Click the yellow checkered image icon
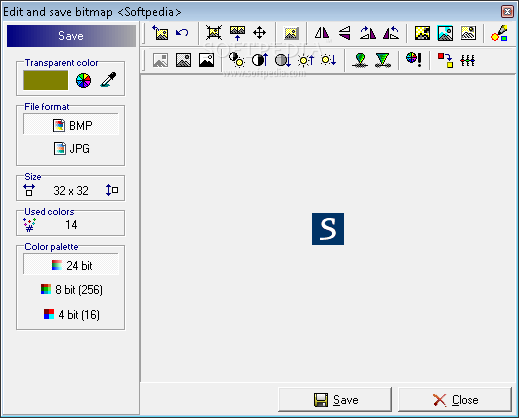Screen dimensions: 519x418 [x=422, y=33]
